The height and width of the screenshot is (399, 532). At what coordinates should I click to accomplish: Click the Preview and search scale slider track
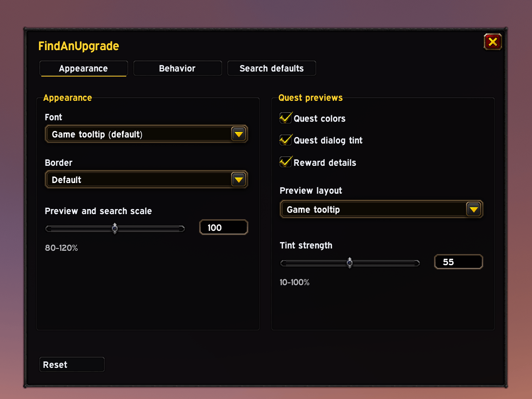point(115,229)
